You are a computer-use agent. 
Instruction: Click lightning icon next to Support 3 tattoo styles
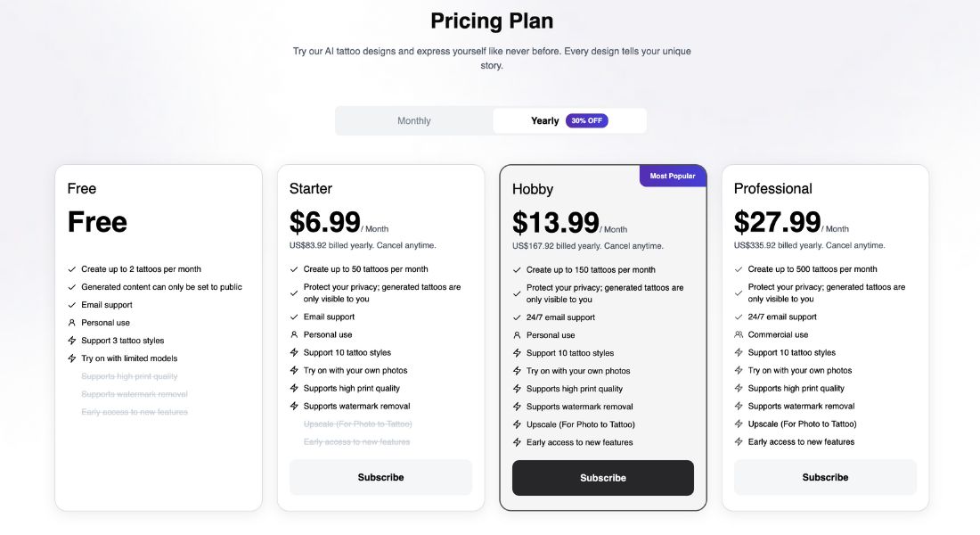pos(72,341)
